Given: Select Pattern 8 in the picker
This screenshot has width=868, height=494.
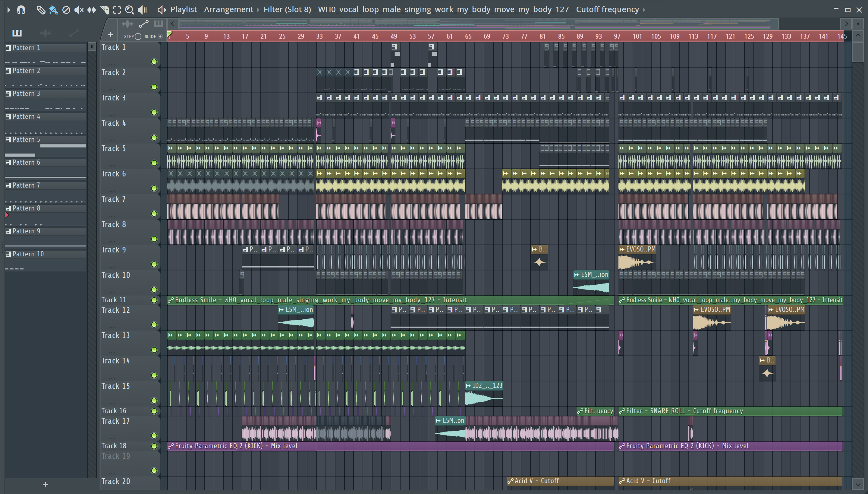Looking at the screenshot, I should 46,208.
